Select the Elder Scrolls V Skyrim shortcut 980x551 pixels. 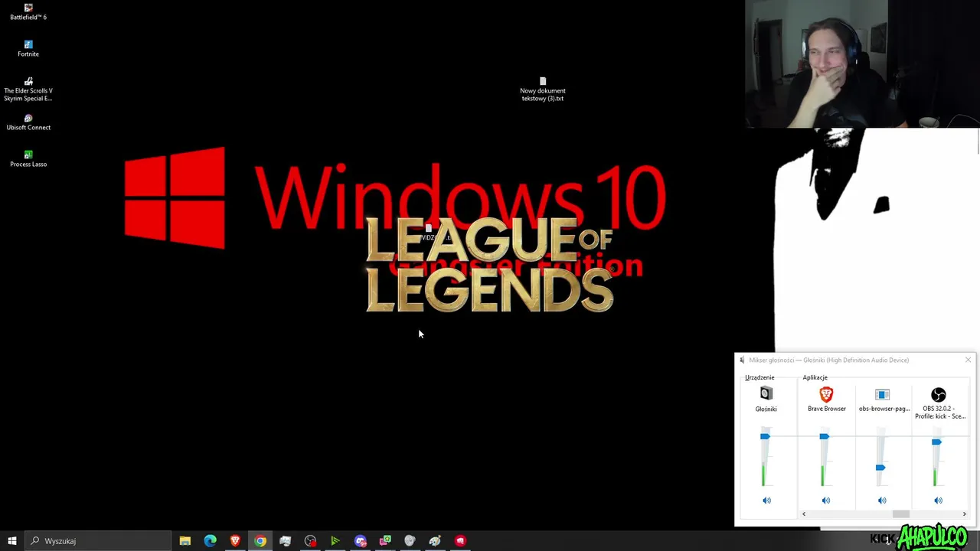[x=28, y=90]
